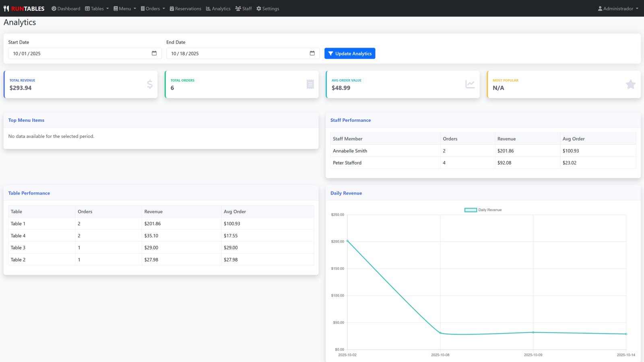Click the RunTables fork-and-knife logo
Screen dimensions: 644x362
(x=6, y=8)
